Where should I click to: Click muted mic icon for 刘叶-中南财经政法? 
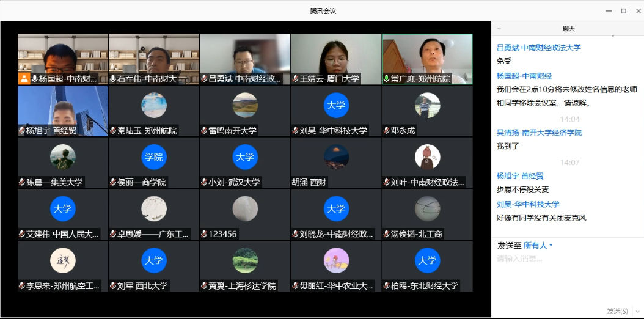click(x=387, y=182)
